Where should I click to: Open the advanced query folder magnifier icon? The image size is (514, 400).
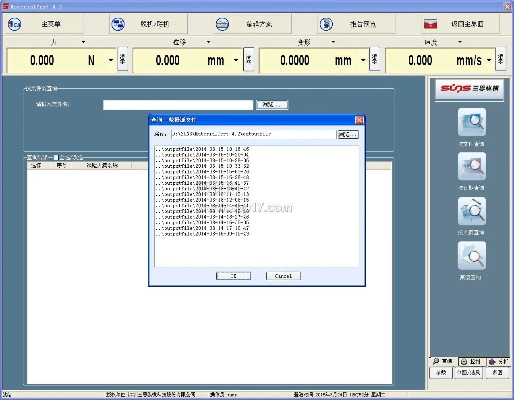coord(472,256)
